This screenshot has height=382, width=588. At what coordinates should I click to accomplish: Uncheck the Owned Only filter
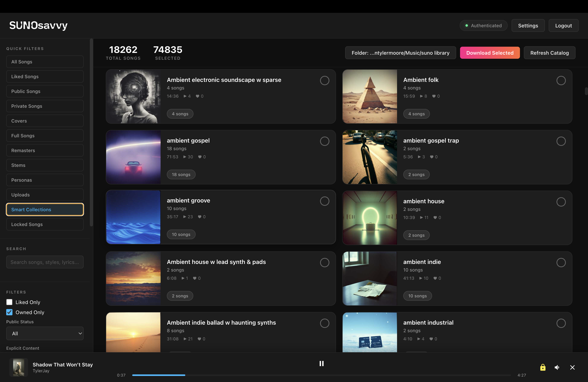click(x=9, y=312)
